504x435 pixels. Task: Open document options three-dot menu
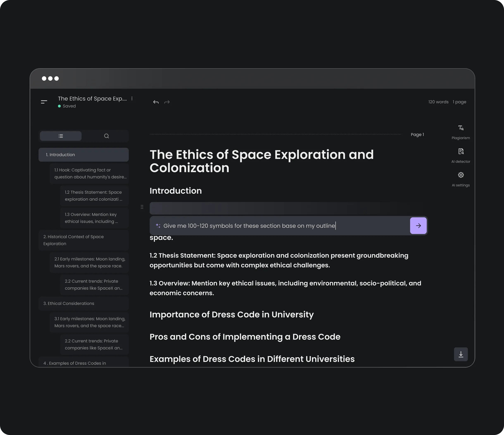click(132, 99)
